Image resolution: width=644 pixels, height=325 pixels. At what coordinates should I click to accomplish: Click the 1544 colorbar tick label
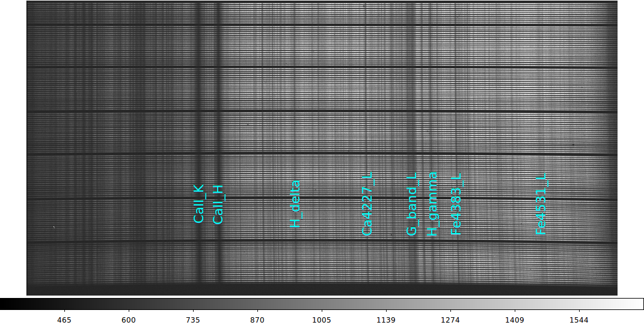pos(579,320)
